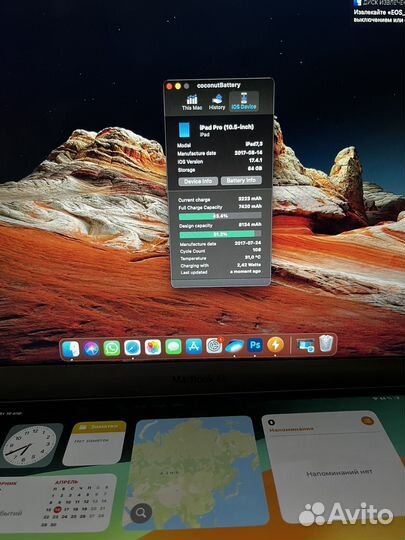Click the 64 GB storage value
The height and width of the screenshot is (540, 405).
pos(255,168)
